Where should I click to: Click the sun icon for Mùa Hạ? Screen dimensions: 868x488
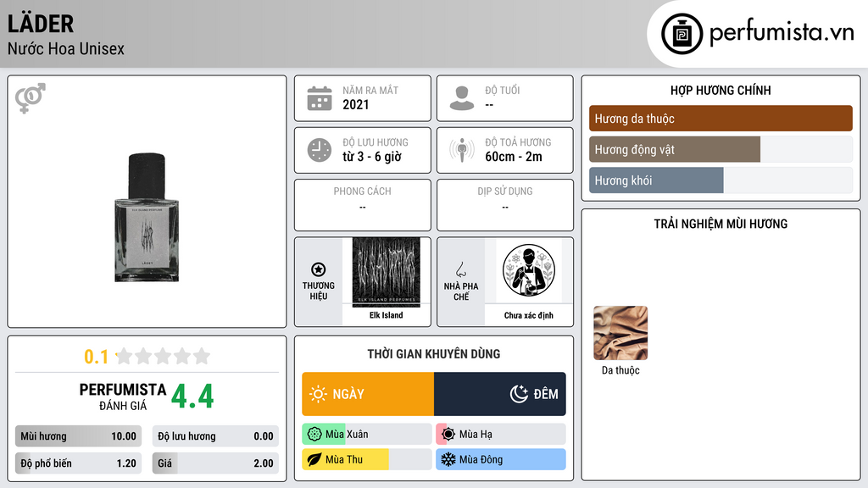click(x=448, y=435)
